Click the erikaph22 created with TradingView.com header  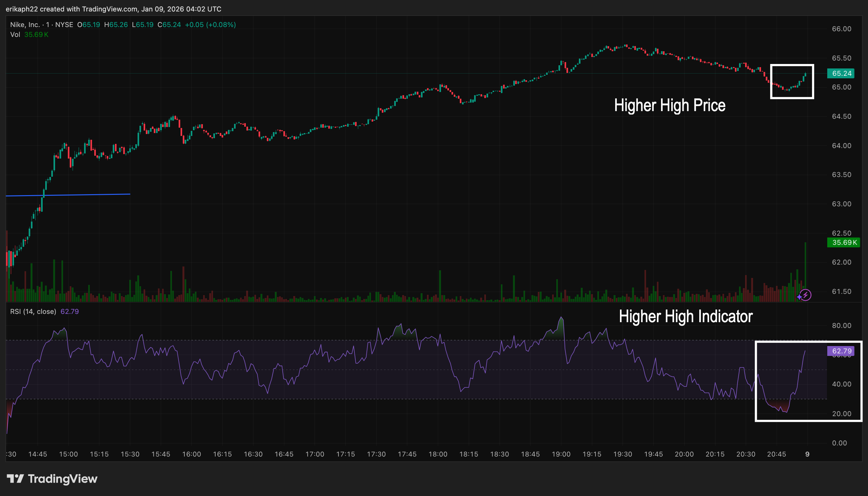(x=113, y=9)
